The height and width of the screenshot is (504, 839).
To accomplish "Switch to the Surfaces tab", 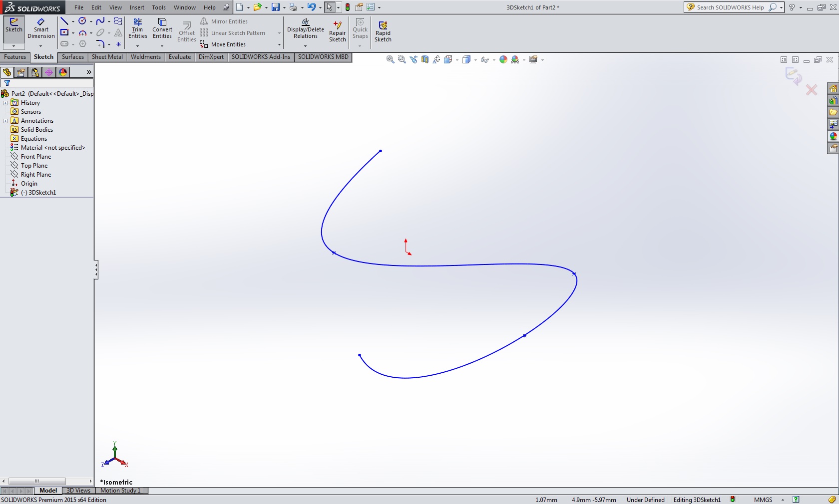I will pos(72,57).
